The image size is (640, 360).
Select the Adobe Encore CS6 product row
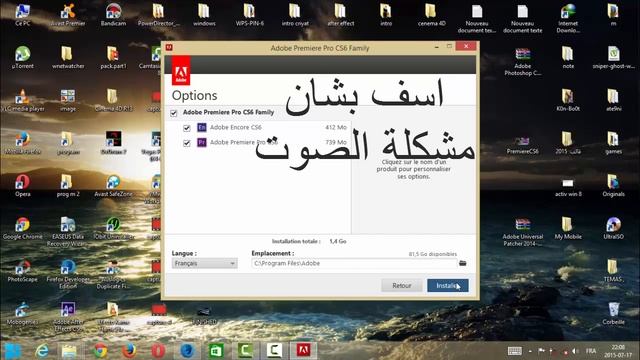[265, 128]
